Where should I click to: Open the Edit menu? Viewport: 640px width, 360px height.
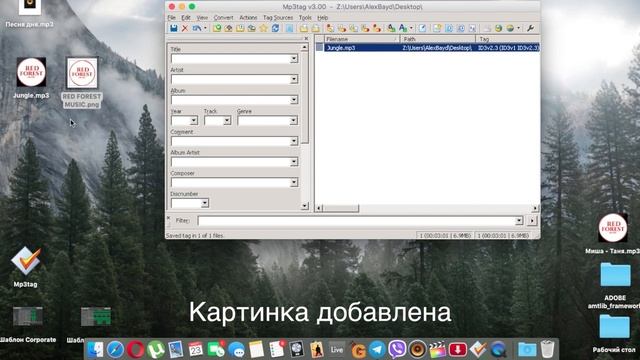point(186,18)
